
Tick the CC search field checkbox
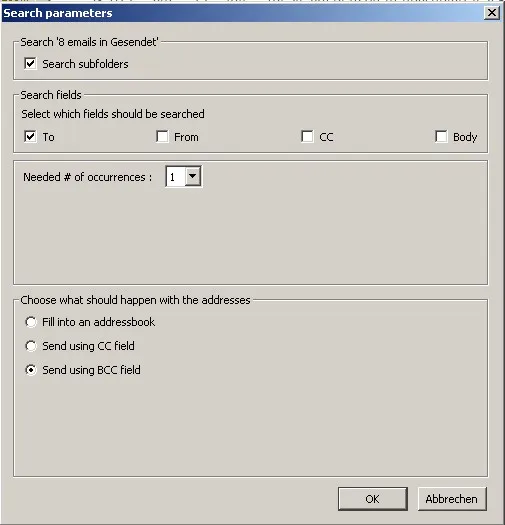(x=307, y=137)
